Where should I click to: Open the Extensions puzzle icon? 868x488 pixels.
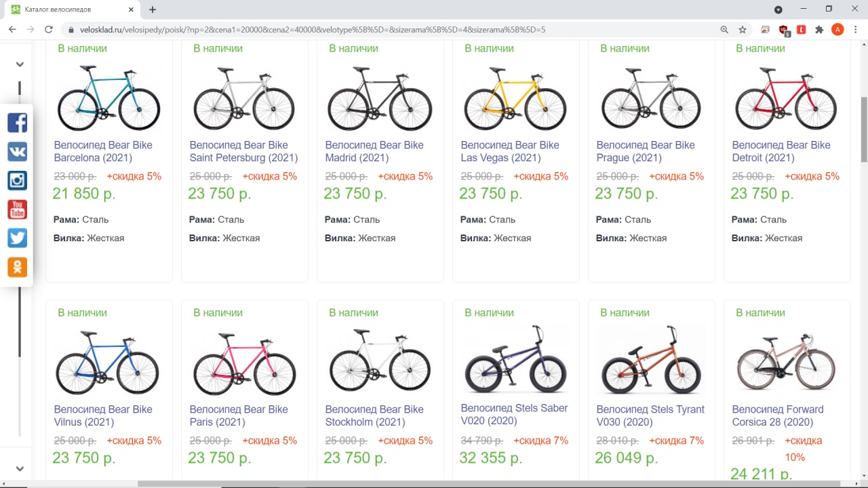click(x=819, y=30)
